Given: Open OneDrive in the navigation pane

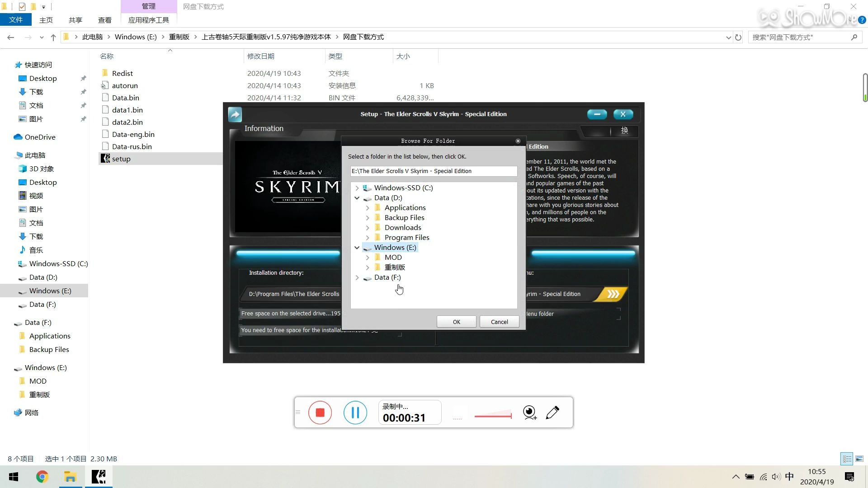Looking at the screenshot, I should pyautogui.click(x=40, y=137).
